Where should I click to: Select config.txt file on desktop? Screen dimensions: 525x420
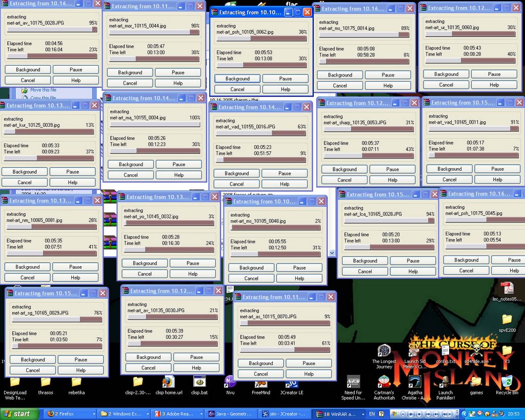[446, 354]
